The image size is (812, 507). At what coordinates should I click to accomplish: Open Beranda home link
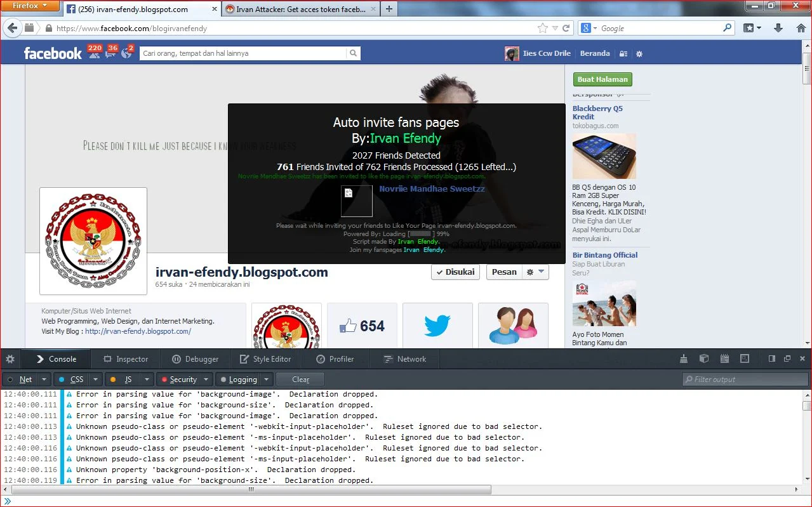[x=595, y=53]
